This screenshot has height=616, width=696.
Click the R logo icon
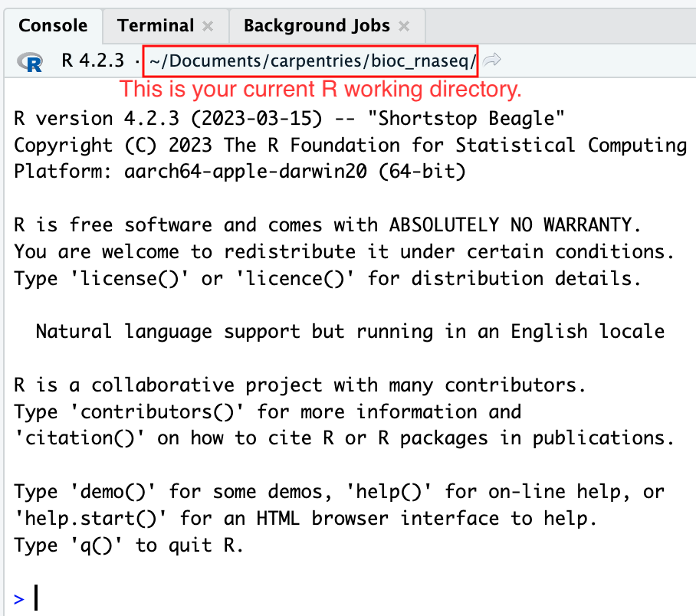click(x=28, y=63)
